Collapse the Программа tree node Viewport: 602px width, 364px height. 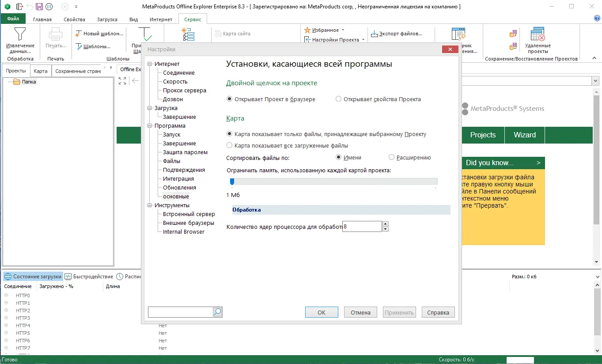(150, 126)
